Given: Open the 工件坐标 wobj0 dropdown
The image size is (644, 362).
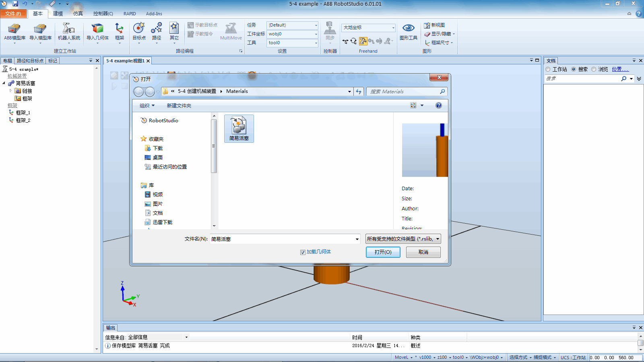Looking at the screenshot, I should (x=316, y=34).
